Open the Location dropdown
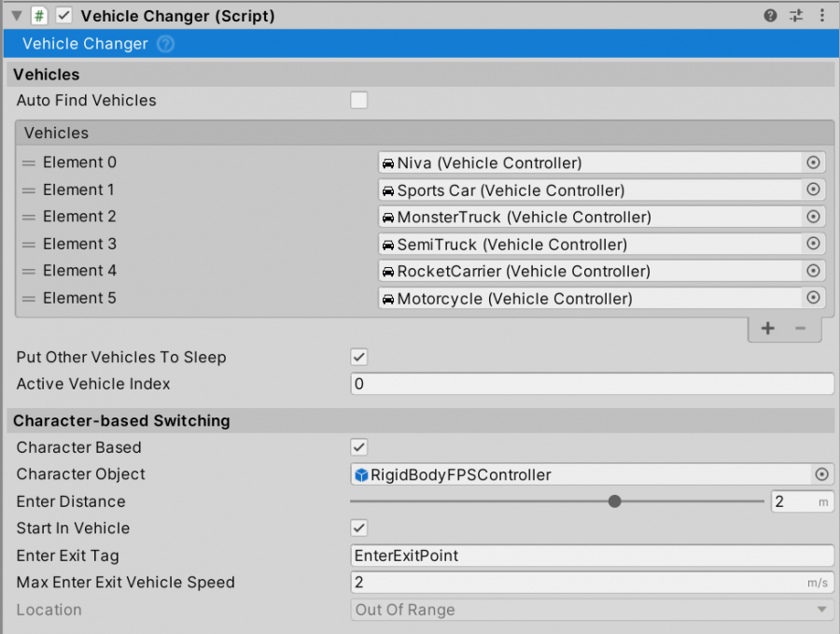The width and height of the screenshot is (840, 634). [x=592, y=610]
